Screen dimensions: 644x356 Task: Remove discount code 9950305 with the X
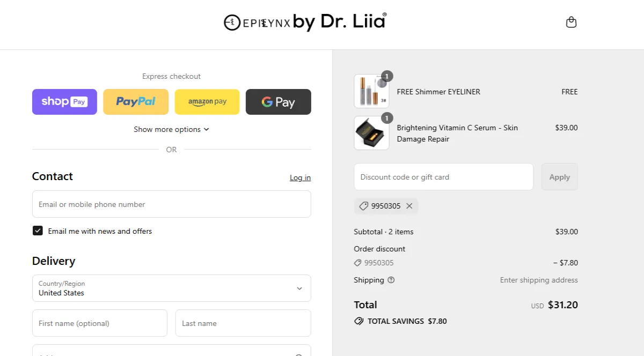point(409,206)
